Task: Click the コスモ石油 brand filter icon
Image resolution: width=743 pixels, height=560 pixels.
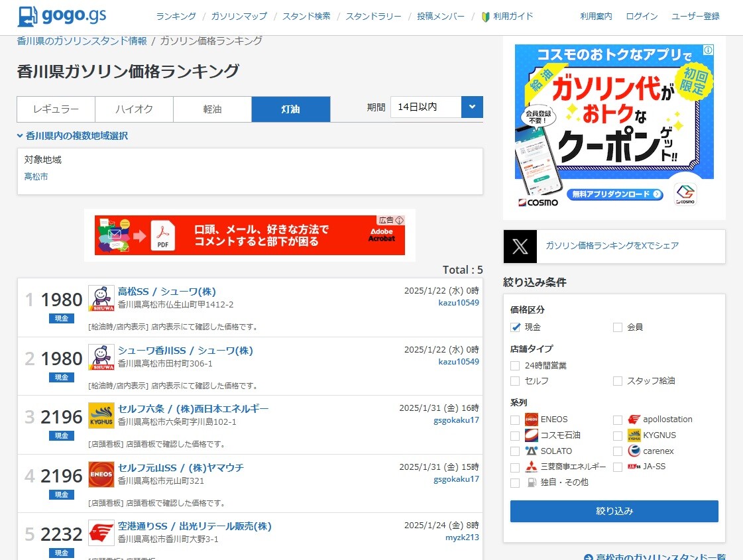Action: pos(532,435)
